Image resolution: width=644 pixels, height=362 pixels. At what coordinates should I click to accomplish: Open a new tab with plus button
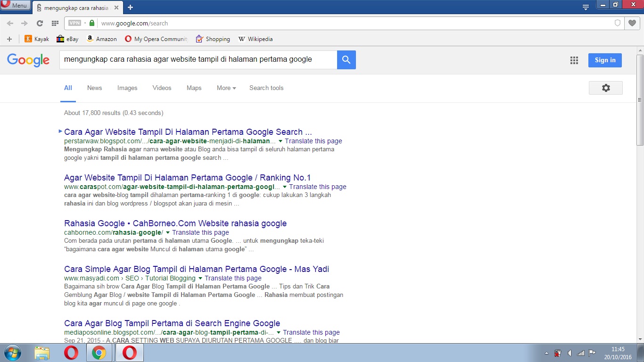[131, 7]
